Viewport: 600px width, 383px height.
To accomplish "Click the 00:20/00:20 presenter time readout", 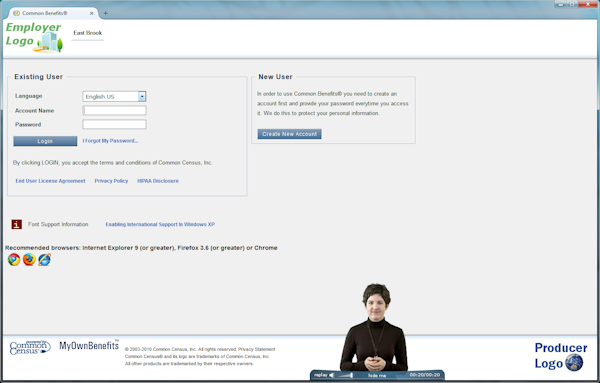I will 425,375.
